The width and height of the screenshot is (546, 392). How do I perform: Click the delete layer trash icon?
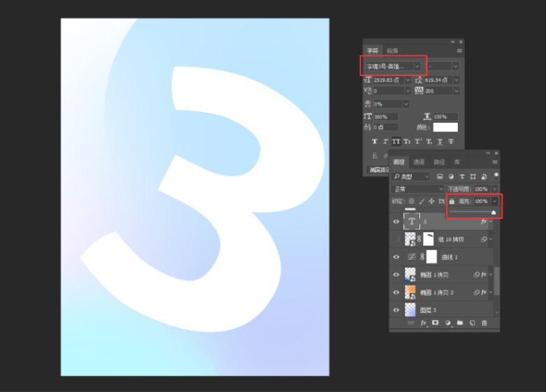point(484,323)
